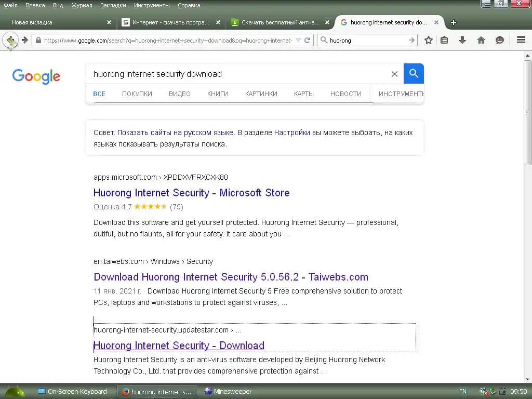Open the Вид menu
The image size is (532, 399).
[x=58, y=5]
